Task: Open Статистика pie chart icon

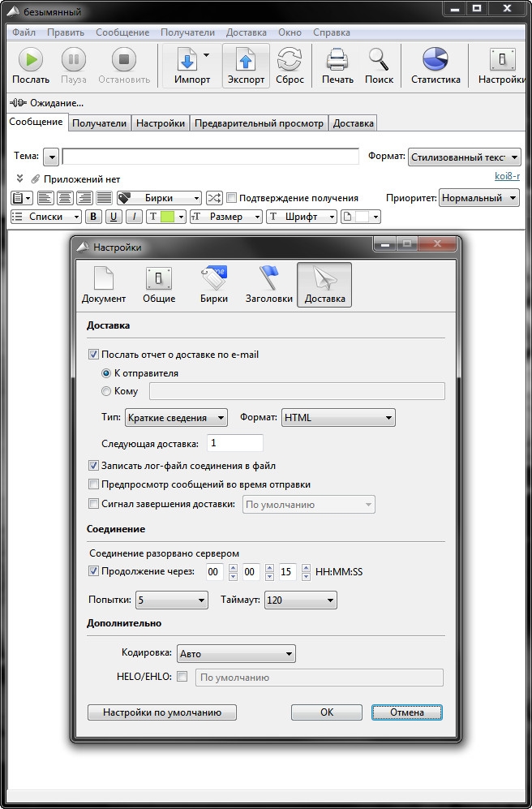Action: pyautogui.click(x=435, y=60)
